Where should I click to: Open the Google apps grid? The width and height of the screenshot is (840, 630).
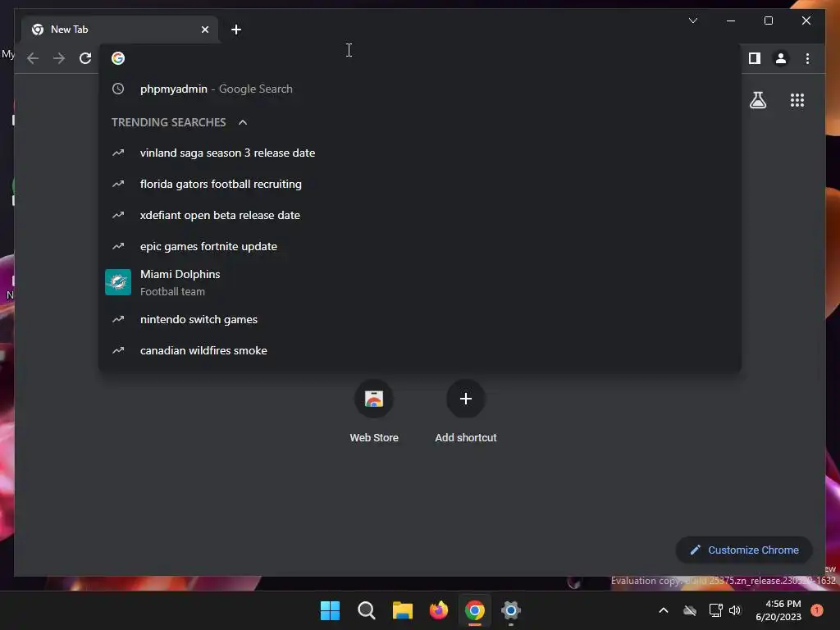pyautogui.click(x=797, y=100)
